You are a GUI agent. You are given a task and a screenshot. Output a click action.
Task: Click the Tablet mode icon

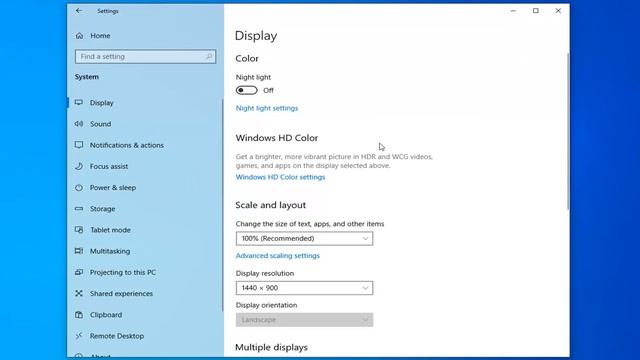click(x=79, y=230)
